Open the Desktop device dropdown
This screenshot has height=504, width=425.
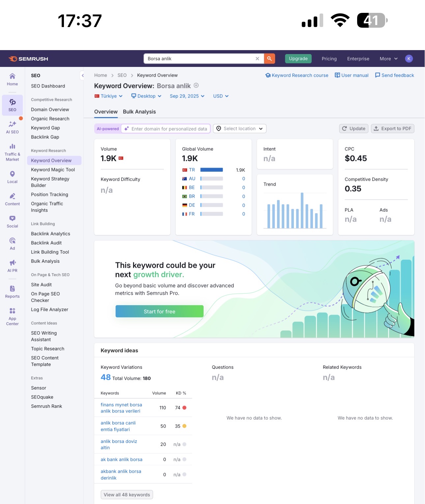pyautogui.click(x=146, y=96)
